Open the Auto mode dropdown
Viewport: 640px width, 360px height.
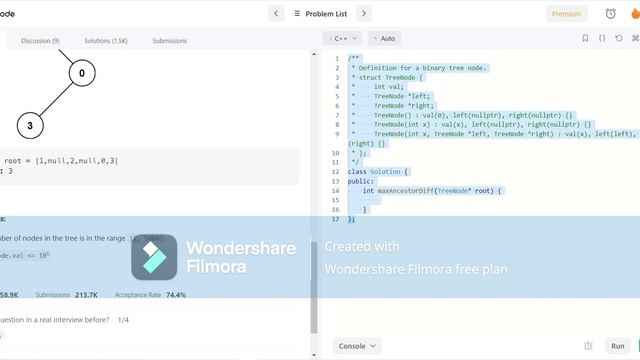pos(384,38)
